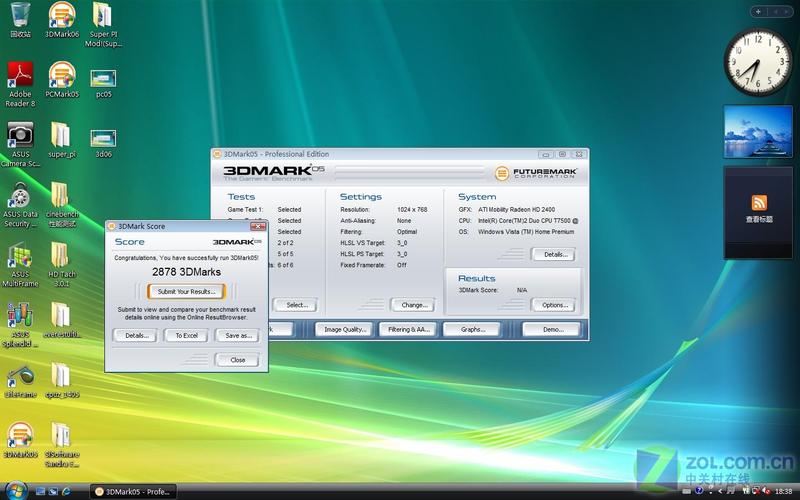Screen dimensions: 800x500
Task: Open the HD Tach 3.0.1 folder
Action: (x=62, y=265)
